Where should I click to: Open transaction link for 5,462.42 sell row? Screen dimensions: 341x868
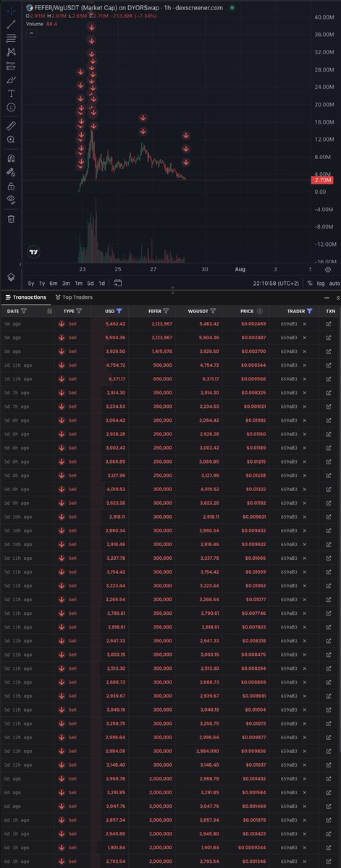click(x=329, y=325)
